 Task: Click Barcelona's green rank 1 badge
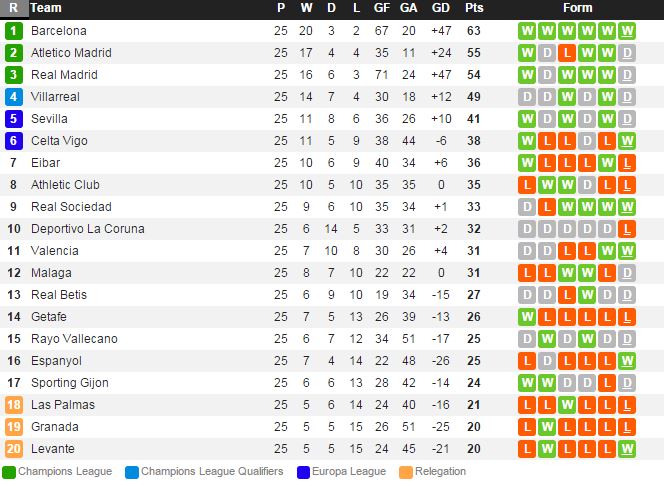(x=13, y=31)
